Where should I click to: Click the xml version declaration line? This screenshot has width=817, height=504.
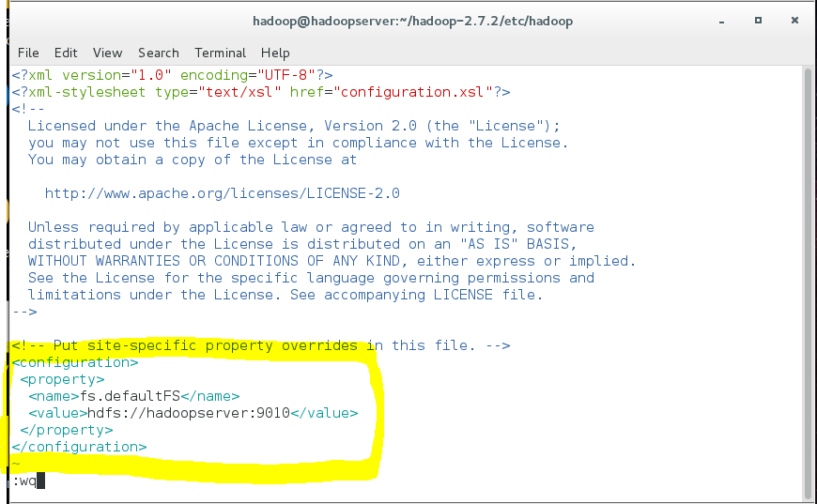click(173, 75)
